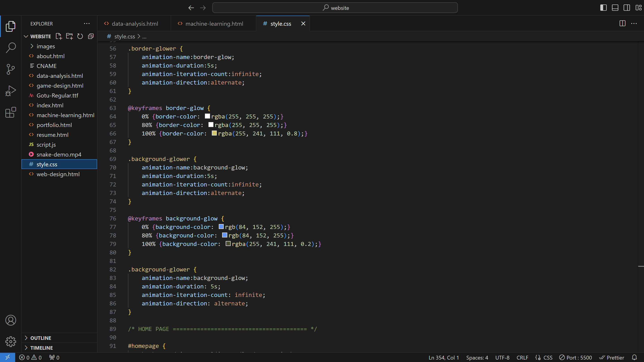The height and width of the screenshot is (362, 644).
Task: Customize layout from title bar
Action: [638, 8]
